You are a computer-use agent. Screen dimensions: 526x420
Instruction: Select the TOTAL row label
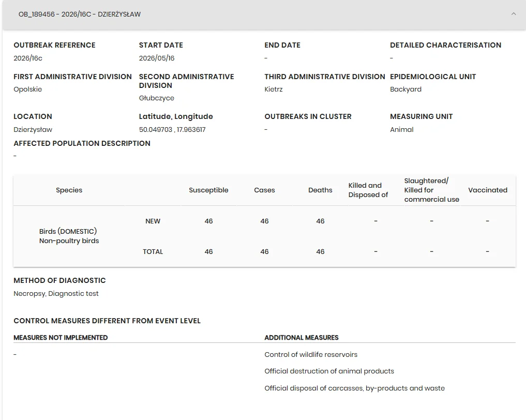coord(153,251)
